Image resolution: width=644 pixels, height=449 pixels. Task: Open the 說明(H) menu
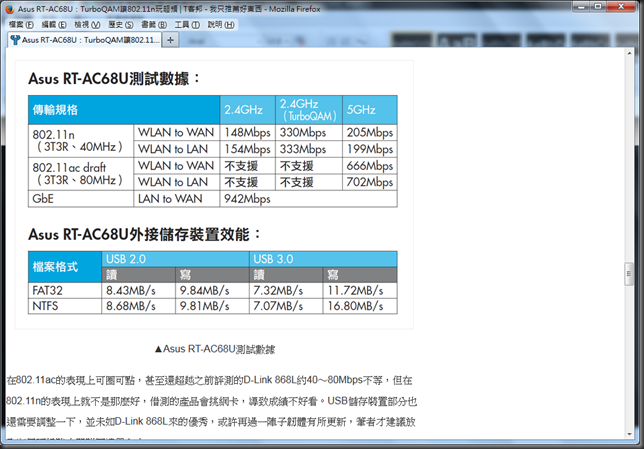click(221, 25)
